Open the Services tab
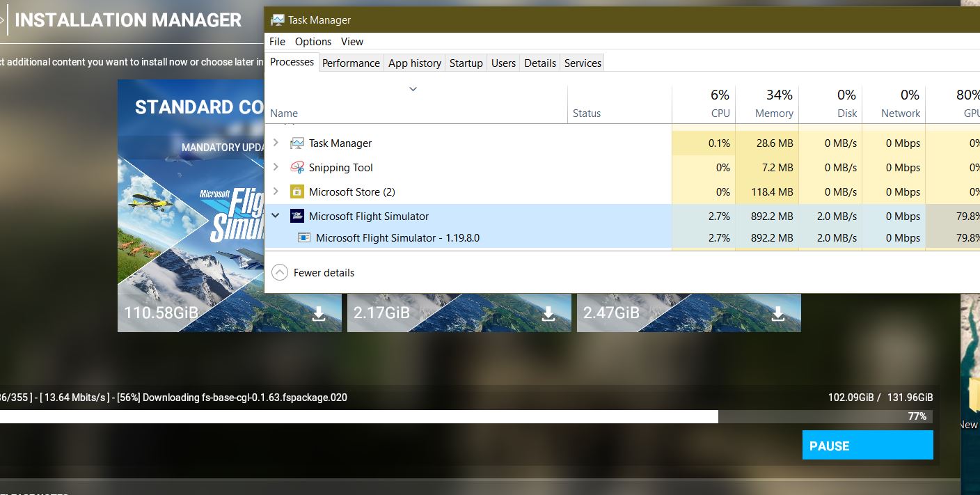Screen dimensions: 980x495 click(x=583, y=63)
